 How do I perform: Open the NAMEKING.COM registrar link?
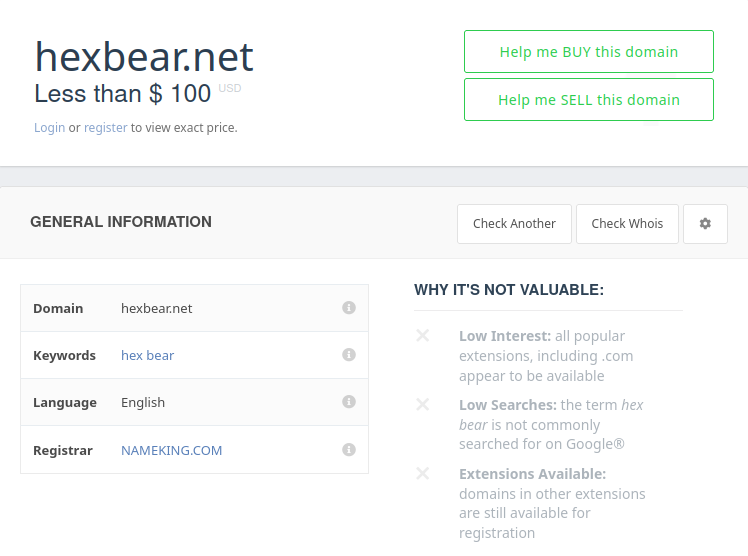pyautogui.click(x=171, y=450)
